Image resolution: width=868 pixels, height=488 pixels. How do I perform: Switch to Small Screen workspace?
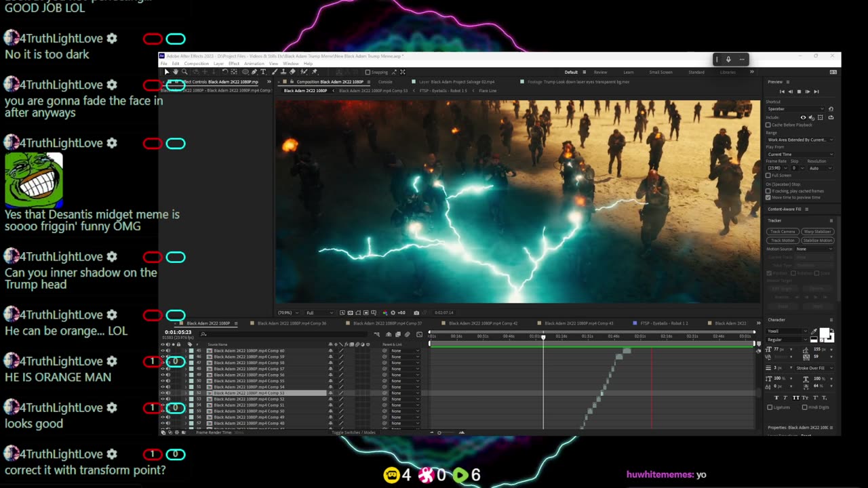(660, 72)
